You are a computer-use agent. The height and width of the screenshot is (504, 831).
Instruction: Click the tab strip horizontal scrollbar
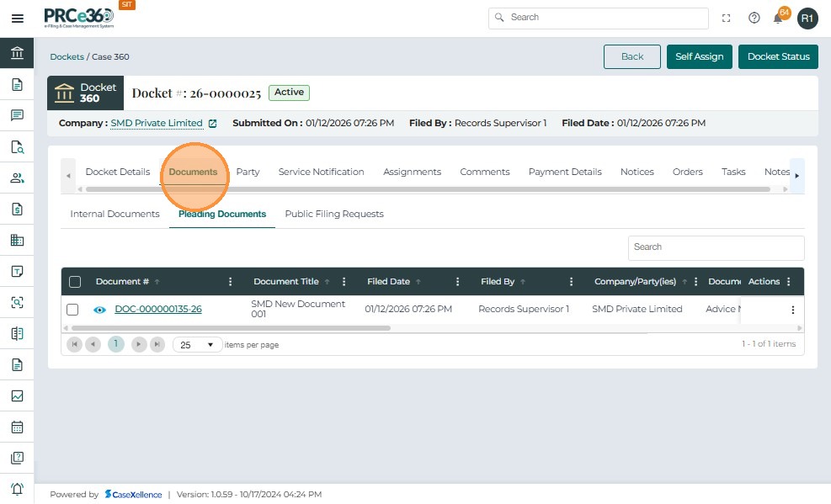428,189
